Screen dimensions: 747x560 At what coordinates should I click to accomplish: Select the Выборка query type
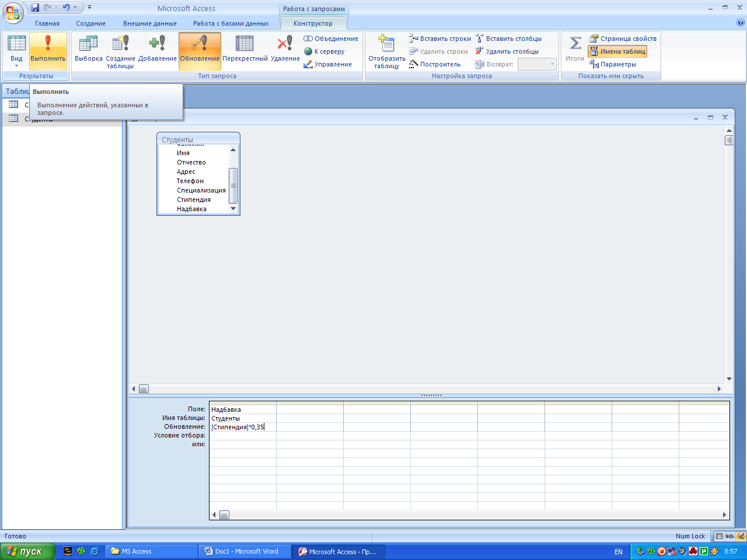(89, 51)
